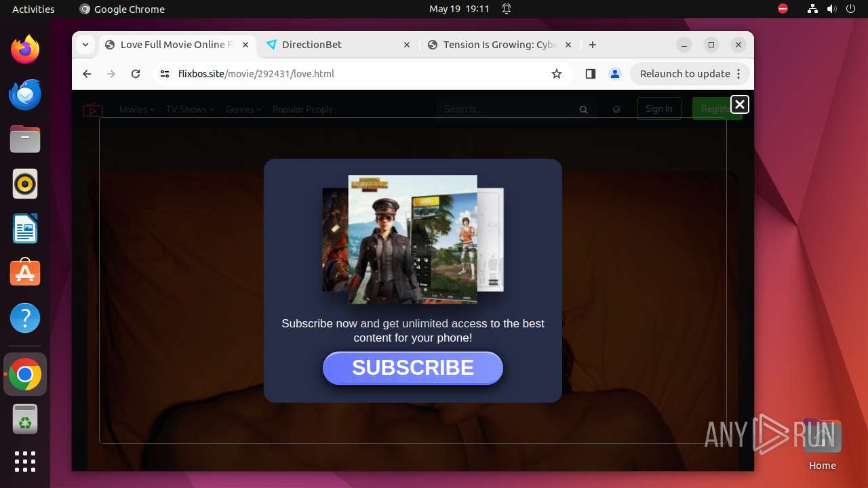
Task: Expand the Movies menu on the site
Action: pyautogui.click(x=137, y=109)
